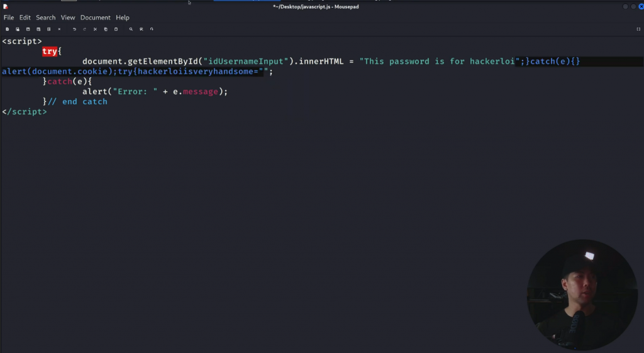
Task: Reload the file with the toolbar Revert icon
Action: click(x=49, y=29)
